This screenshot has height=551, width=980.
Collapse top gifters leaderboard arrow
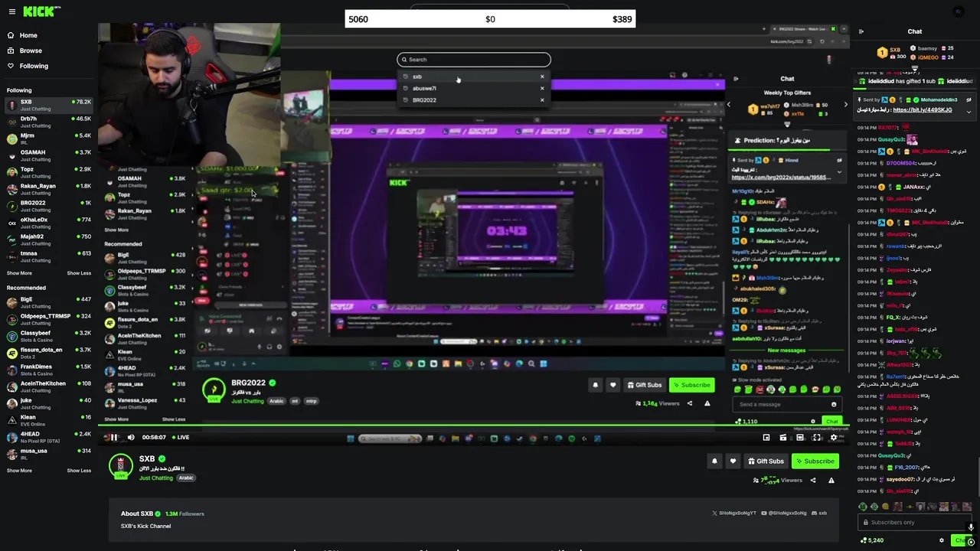pos(914,69)
